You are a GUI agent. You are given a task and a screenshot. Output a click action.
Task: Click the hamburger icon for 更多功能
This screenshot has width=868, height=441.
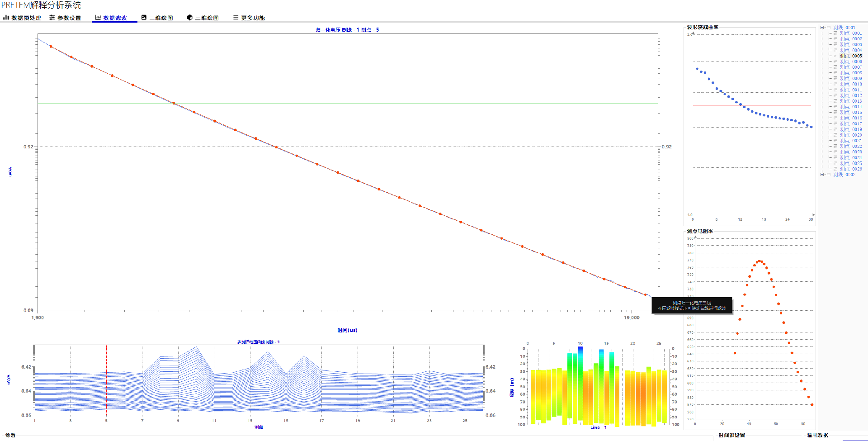(x=235, y=18)
